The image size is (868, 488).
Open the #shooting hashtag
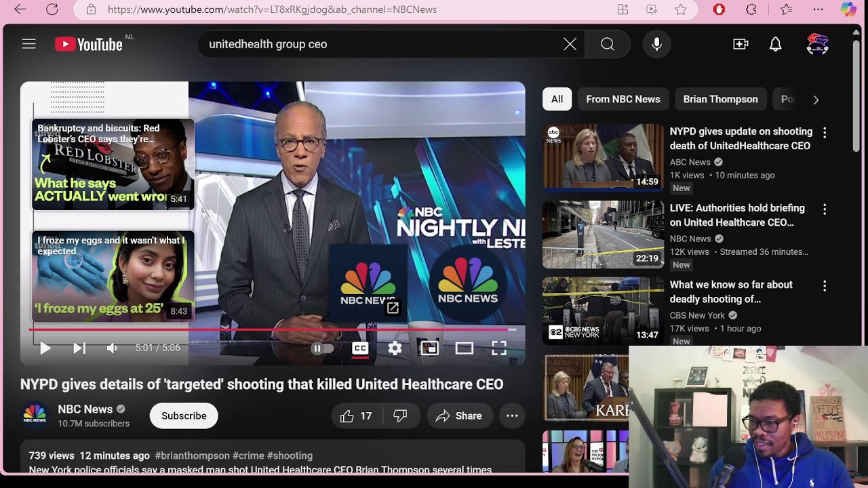290,455
